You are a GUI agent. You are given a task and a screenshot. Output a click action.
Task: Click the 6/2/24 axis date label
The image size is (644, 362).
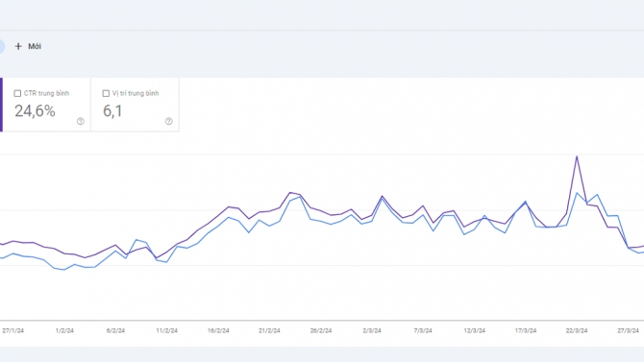(115, 331)
